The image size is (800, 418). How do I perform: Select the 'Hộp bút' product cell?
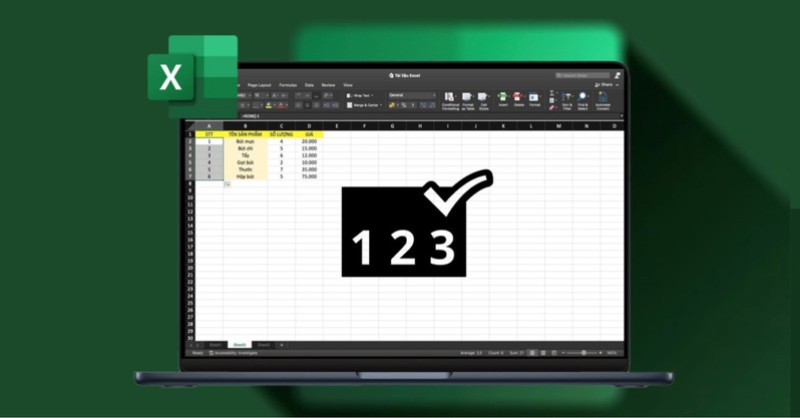tap(245, 177)
